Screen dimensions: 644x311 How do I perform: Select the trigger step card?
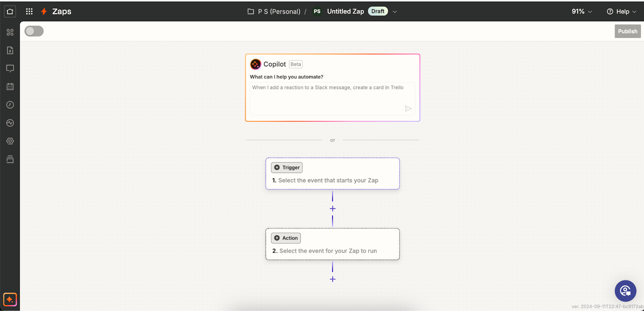pyautogui.click(x=332, y=173)
